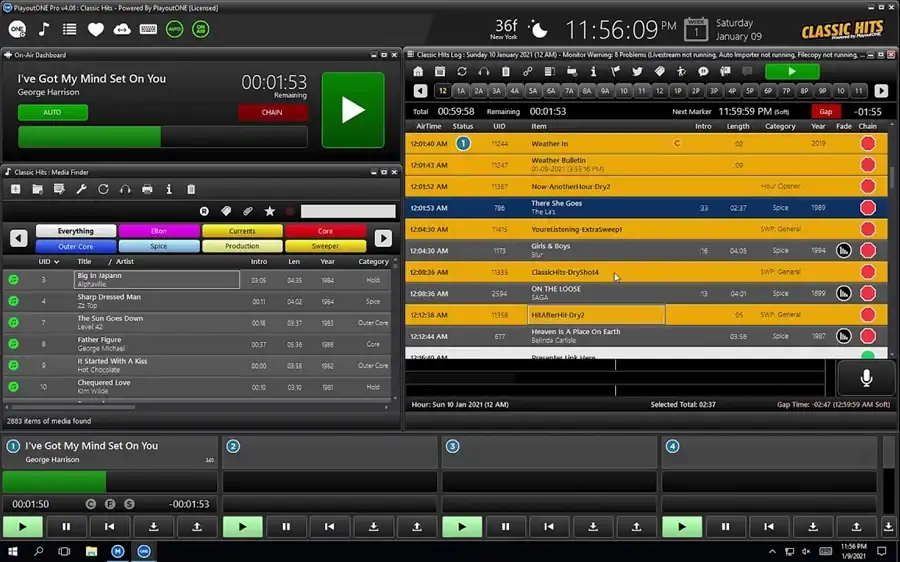Screen dimensions: 900x562
Task: Click the printer icon in Media Finder toolbar
Action: pyautogui.click(x=147, y=189)
